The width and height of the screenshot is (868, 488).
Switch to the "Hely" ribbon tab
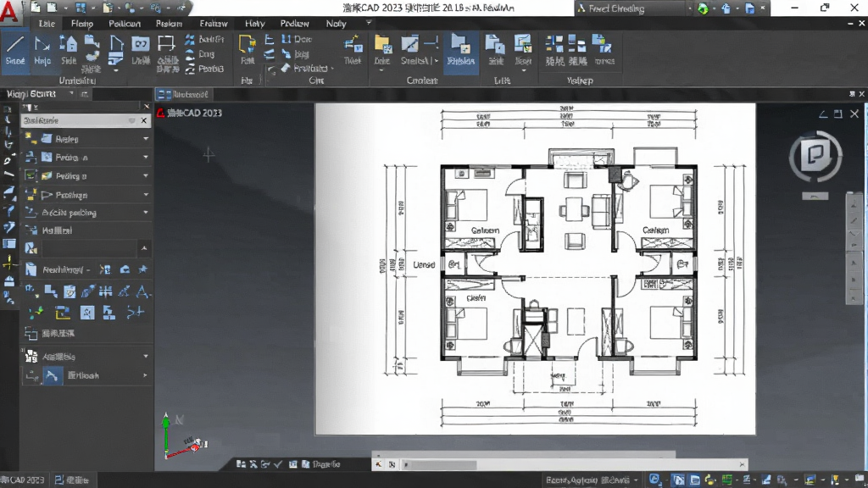coord(254,24)
